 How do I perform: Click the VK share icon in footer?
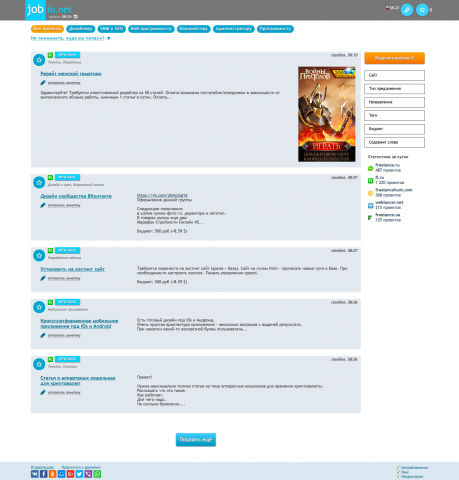tap(35, 474)
